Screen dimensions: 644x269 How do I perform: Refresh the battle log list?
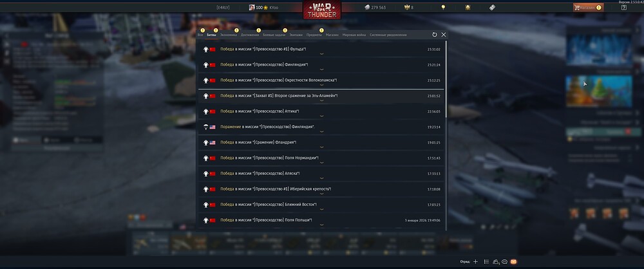435,35
